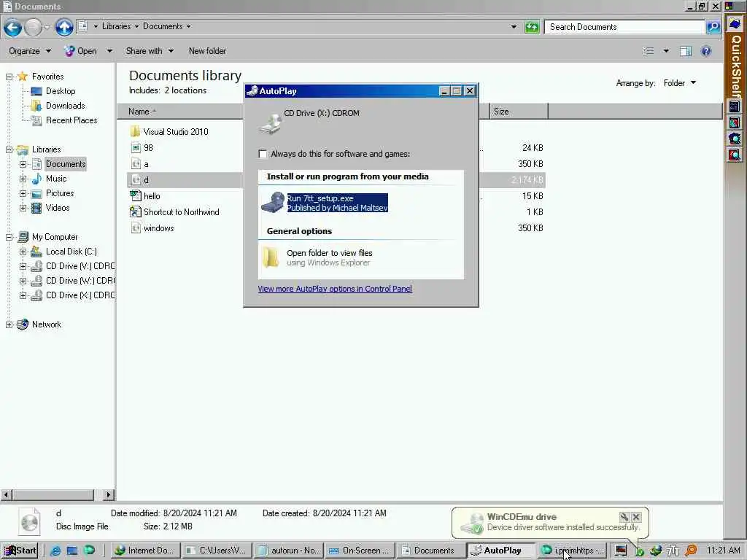The height and width of the screenshot is (560, 747).
Task: Show the preview pane
Action: click(686, 51)
